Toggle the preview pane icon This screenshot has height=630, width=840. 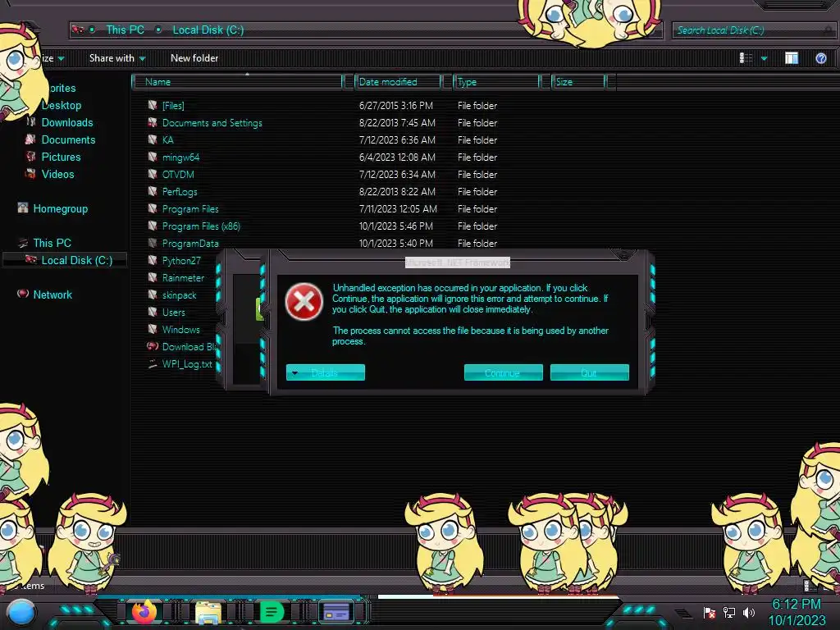click(792, 58)
